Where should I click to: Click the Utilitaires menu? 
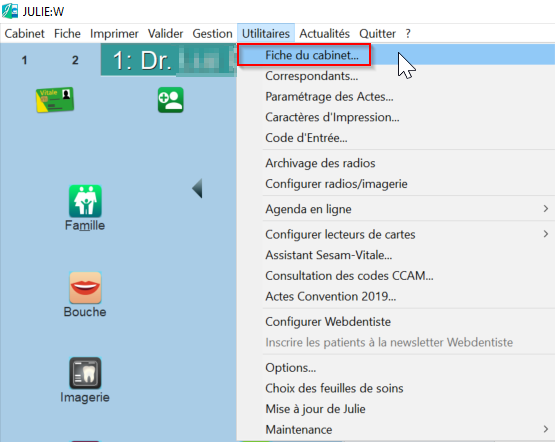266,34
